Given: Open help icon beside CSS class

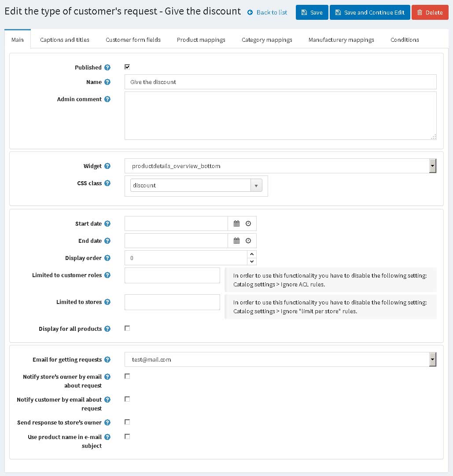Looking at the screenshot, I should pos(107,183).
